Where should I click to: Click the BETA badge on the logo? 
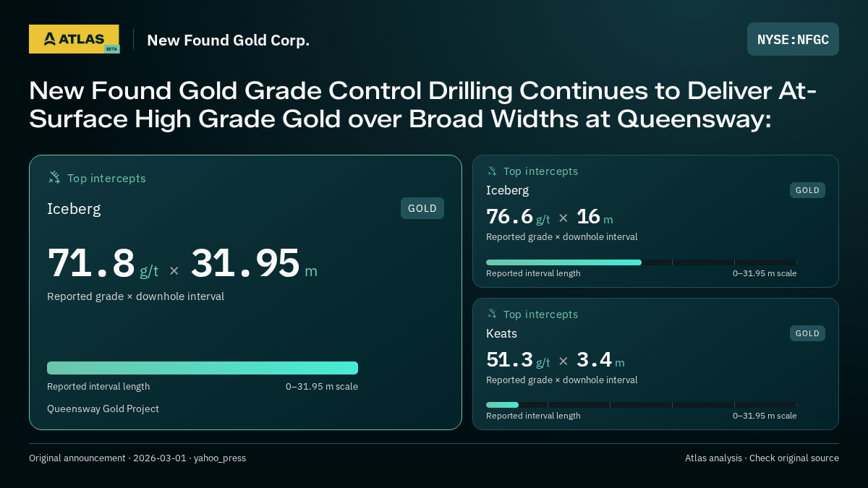tap(111, 49)
